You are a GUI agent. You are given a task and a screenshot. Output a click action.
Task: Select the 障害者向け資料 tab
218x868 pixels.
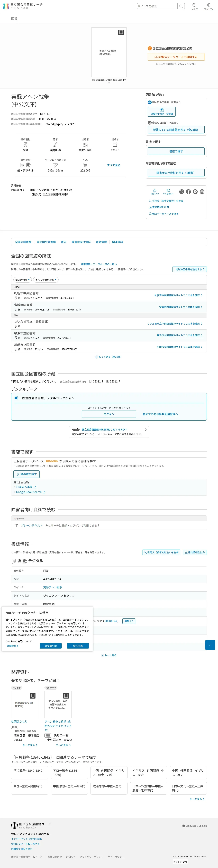pyautogui.click(x=81, y=242)
